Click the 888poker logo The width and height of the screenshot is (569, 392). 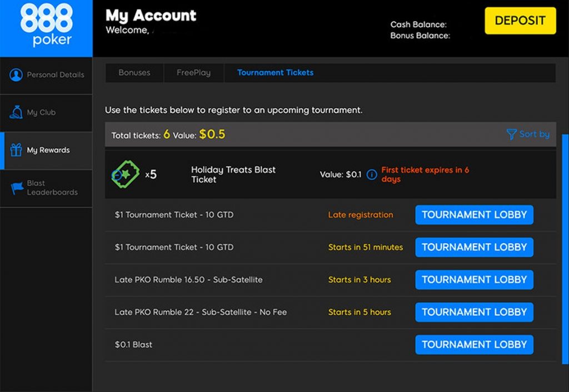[x=46, y=26]
